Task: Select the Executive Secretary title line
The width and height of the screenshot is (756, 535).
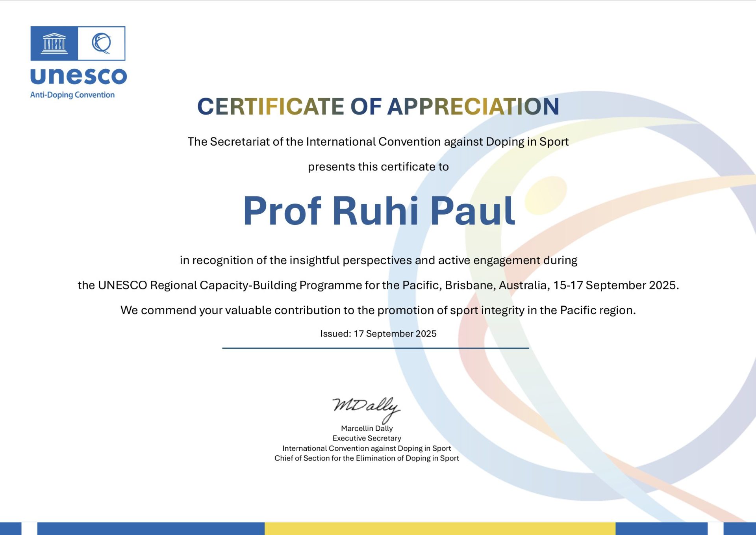Action: (x=367, y=438)
